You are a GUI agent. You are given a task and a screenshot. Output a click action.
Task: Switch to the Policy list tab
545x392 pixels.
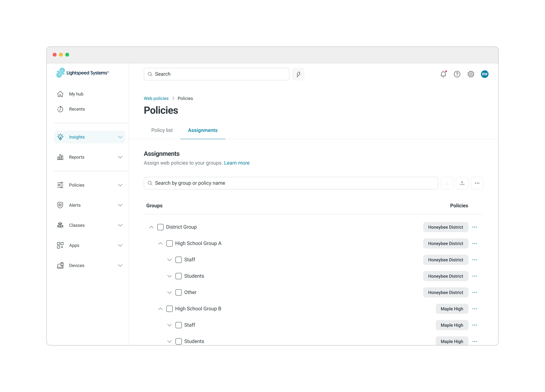click(162, 130)
